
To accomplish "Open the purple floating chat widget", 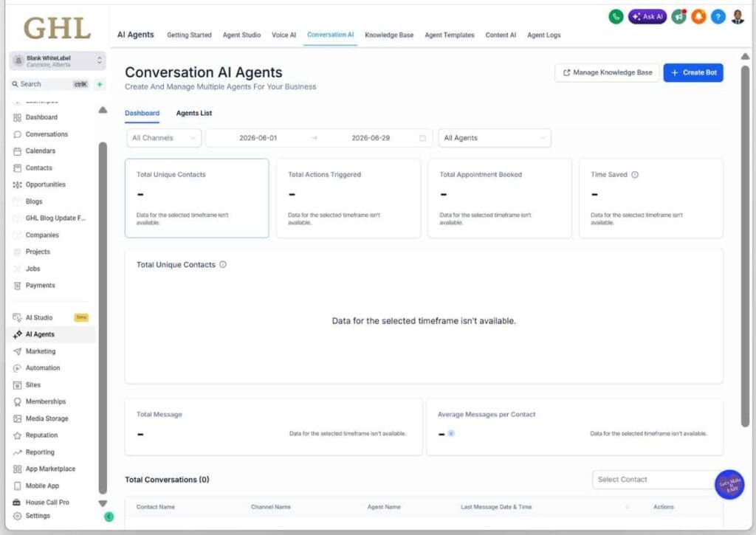I will click(x=729, y=484).
